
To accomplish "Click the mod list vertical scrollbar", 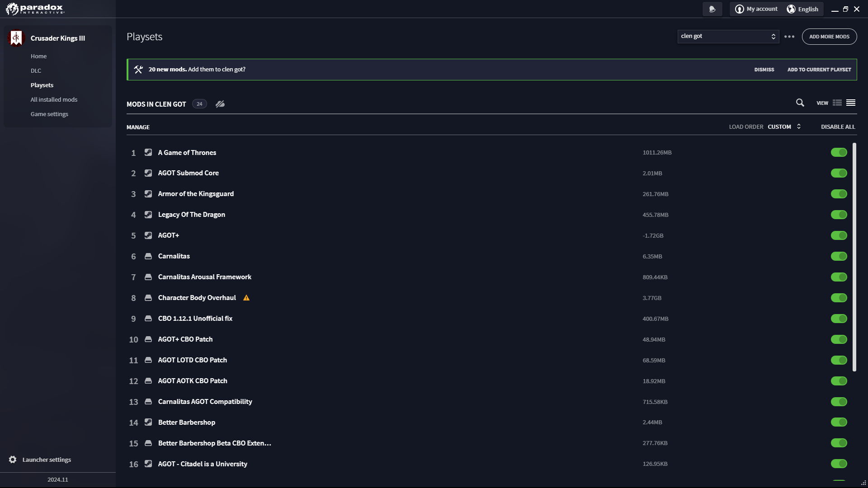I will pyautogui.click(x=854, y=257).
